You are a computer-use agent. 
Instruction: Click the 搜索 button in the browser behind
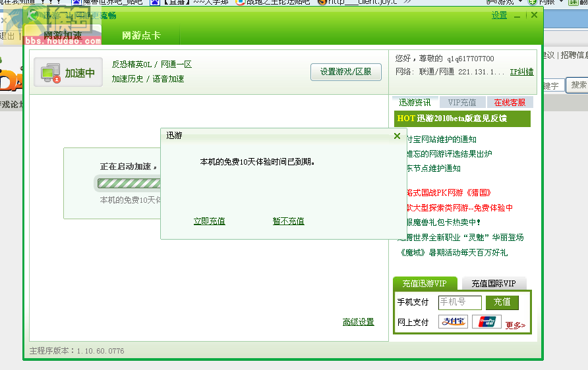pos(578,85)
